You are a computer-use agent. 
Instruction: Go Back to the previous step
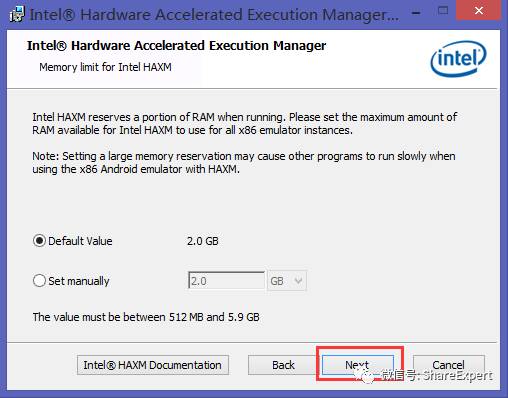tap(283, 365)
